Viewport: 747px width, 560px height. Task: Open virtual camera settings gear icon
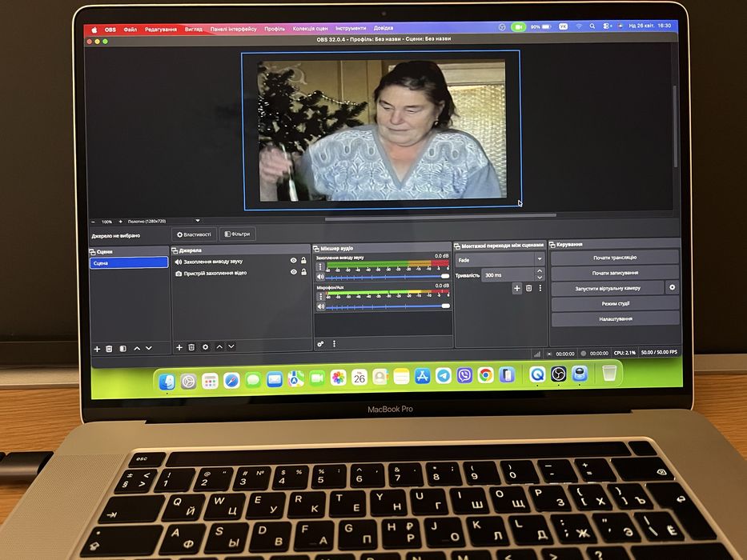point(672,288)
